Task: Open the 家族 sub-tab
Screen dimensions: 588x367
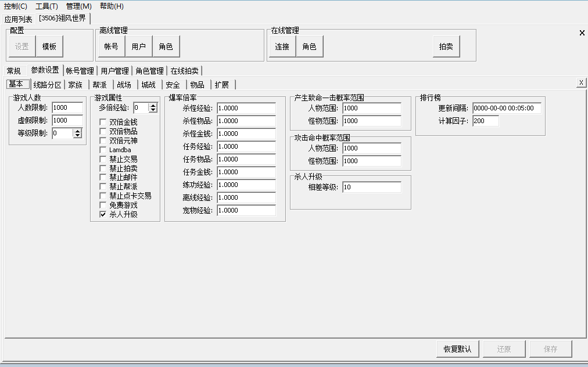Action: (x=76, y=85)
